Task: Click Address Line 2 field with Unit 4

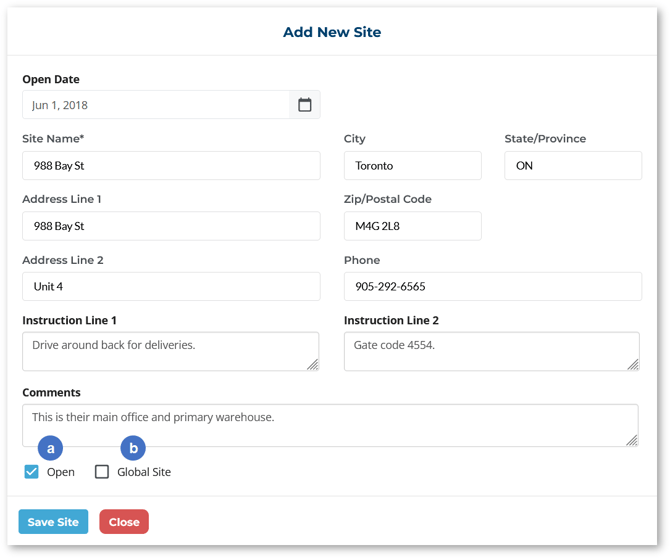Action: point(171,287)
